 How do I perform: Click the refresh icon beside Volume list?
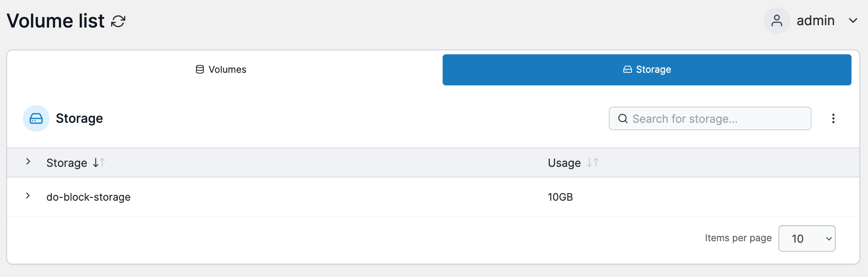118,21
